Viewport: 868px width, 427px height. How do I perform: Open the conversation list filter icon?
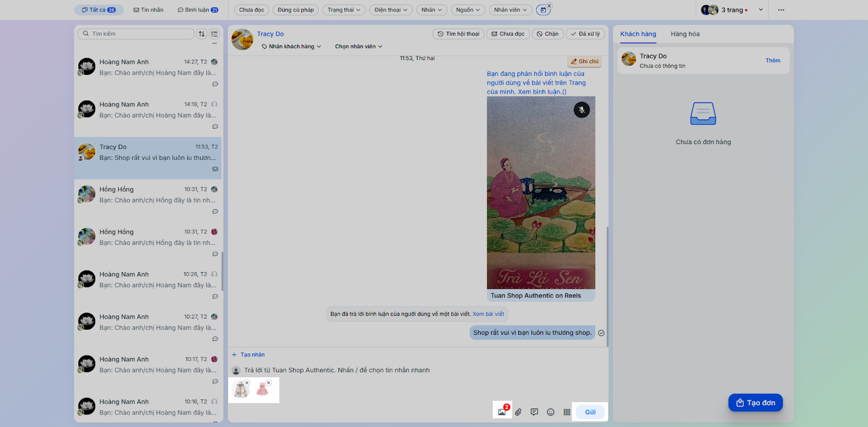click(214, 34)
